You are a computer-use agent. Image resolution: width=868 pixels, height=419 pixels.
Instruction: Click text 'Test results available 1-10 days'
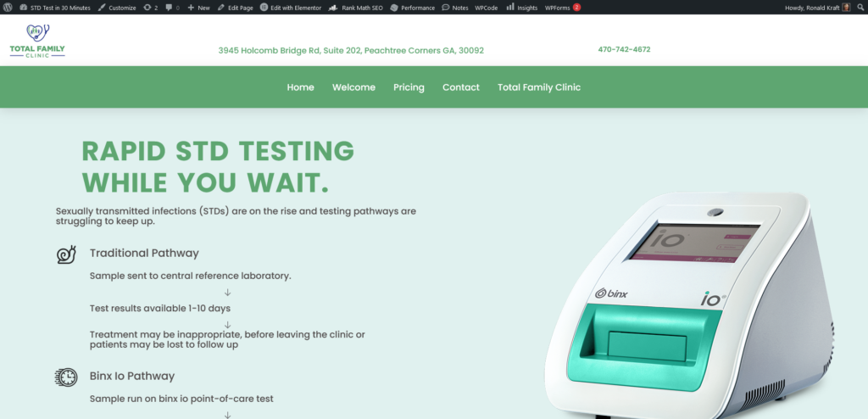(160, 308)
